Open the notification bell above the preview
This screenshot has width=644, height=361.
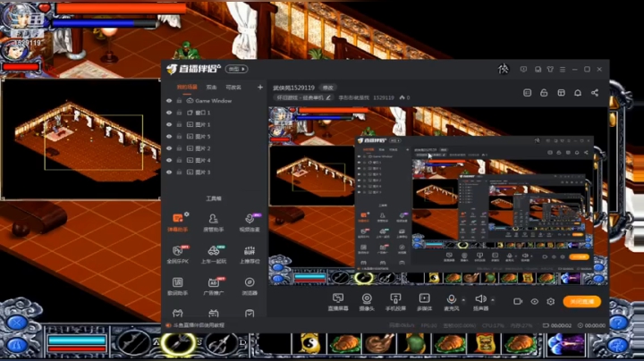(x=578, y=93)
